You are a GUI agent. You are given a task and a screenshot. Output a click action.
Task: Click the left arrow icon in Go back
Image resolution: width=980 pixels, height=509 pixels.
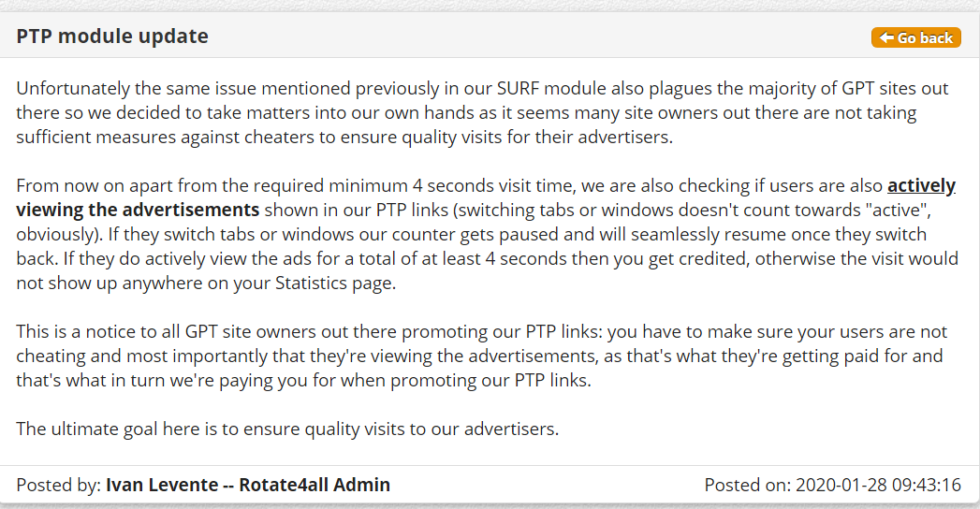tap(886, 37)
